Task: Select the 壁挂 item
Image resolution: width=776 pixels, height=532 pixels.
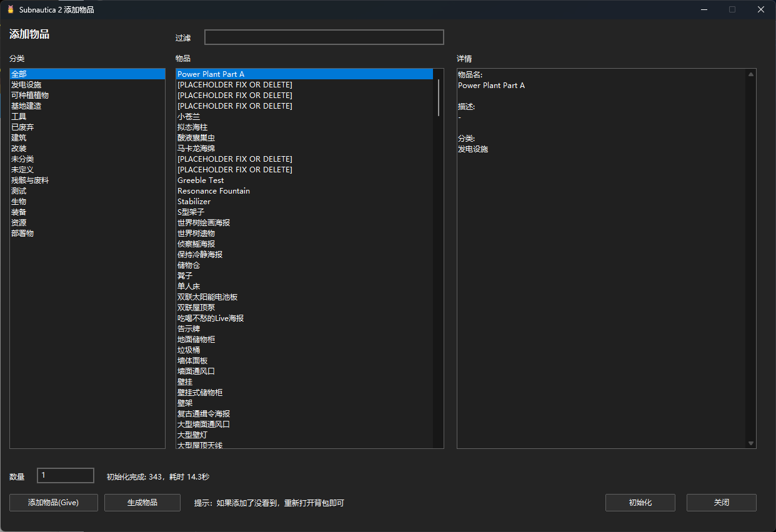Action: coord(304,382)
